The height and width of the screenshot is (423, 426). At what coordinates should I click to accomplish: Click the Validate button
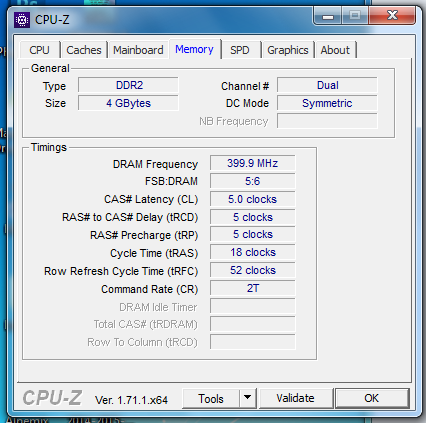(295, 398)
